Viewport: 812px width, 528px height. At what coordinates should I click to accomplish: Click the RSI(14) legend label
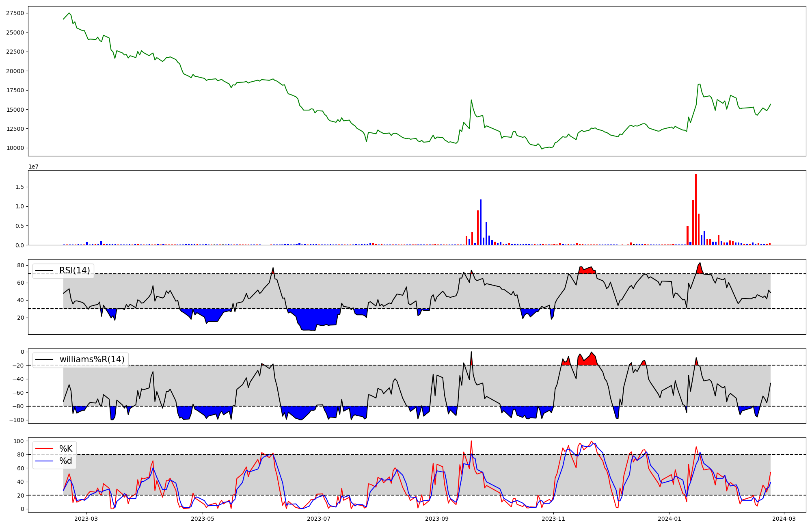tap(75, 270)
